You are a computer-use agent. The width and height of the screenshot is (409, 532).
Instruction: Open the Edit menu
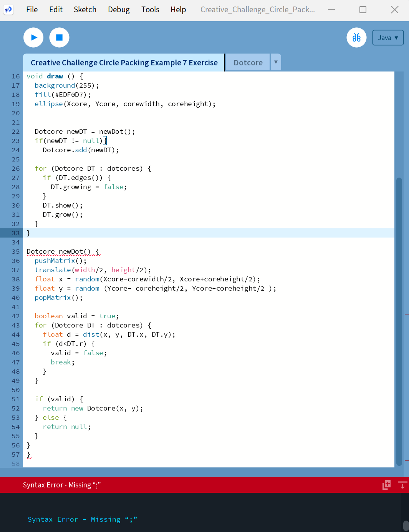point(56,10)
